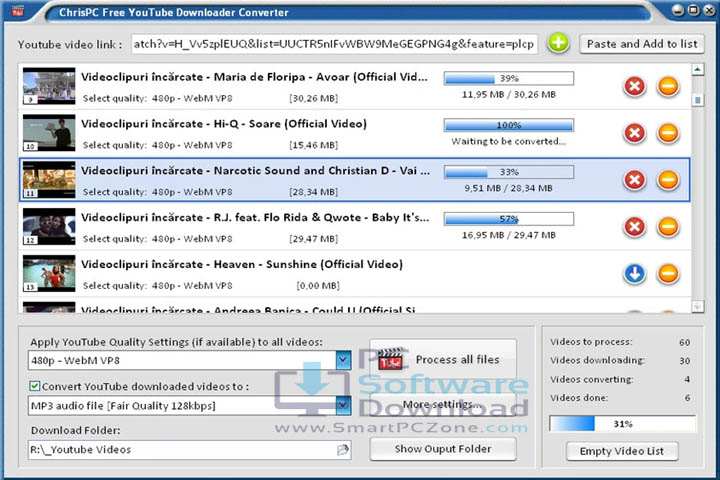
Task: Browse for download folder icon
Action: (343, 450)
